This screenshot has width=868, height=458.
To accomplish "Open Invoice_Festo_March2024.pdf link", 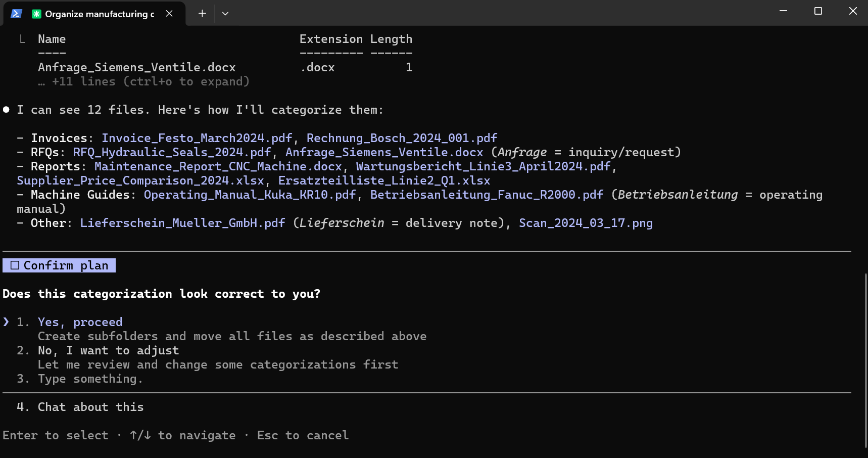I will pyautogui.click(x=197, y=138).
